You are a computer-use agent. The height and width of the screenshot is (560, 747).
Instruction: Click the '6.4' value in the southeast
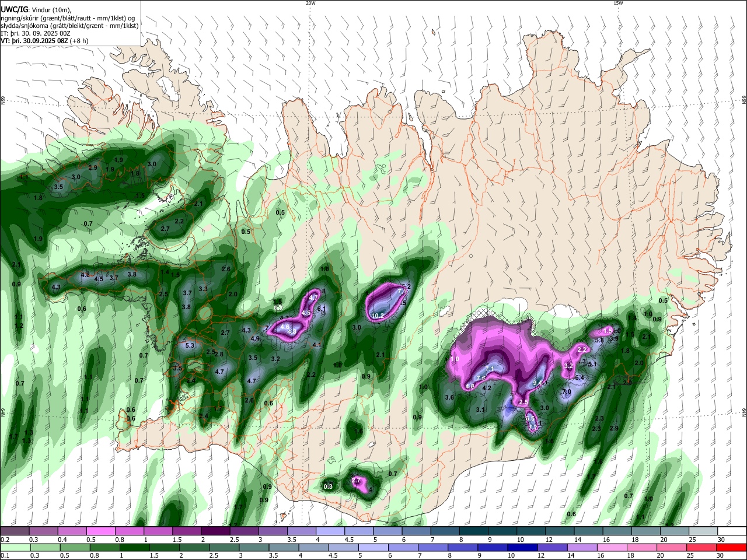[580, 377]
